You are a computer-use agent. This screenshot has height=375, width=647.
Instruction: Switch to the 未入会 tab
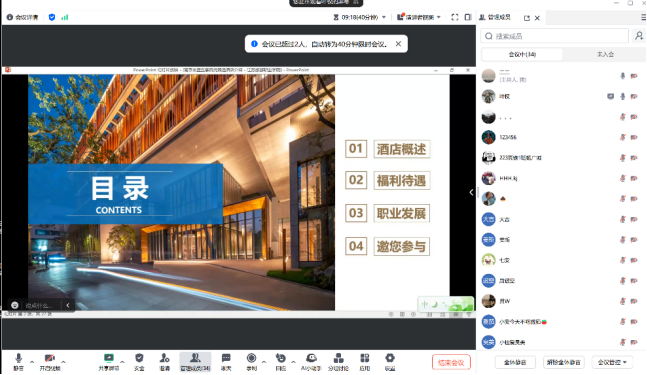pyautogui.click(x=605, y=54)
